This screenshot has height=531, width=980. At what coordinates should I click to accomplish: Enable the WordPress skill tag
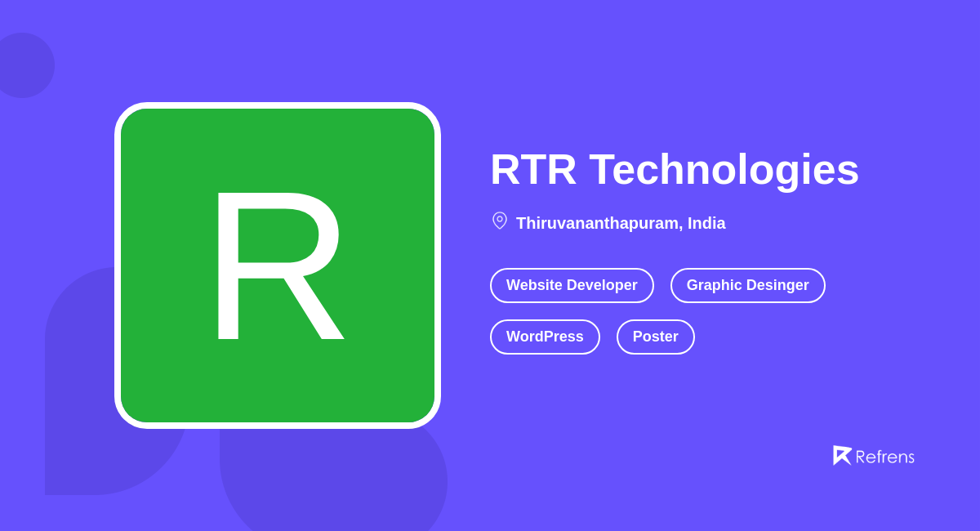coord(545,337)
